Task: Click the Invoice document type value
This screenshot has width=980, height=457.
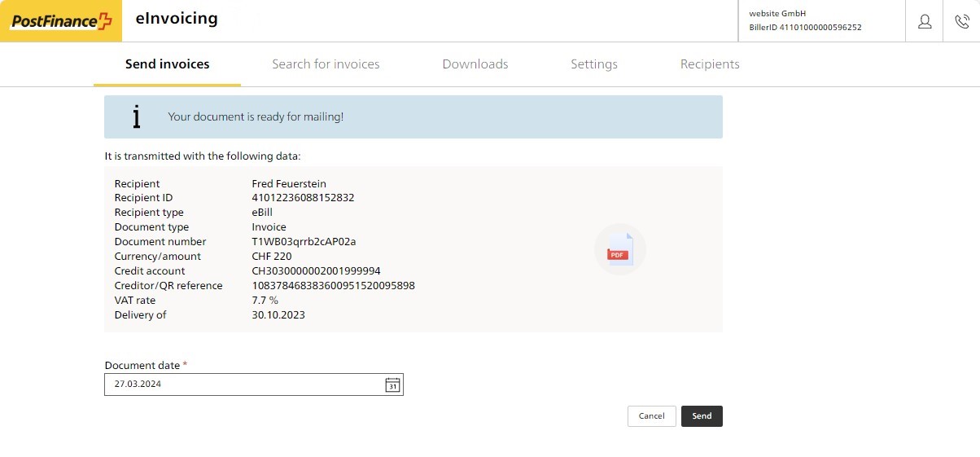Action: [x=269, y=227]
